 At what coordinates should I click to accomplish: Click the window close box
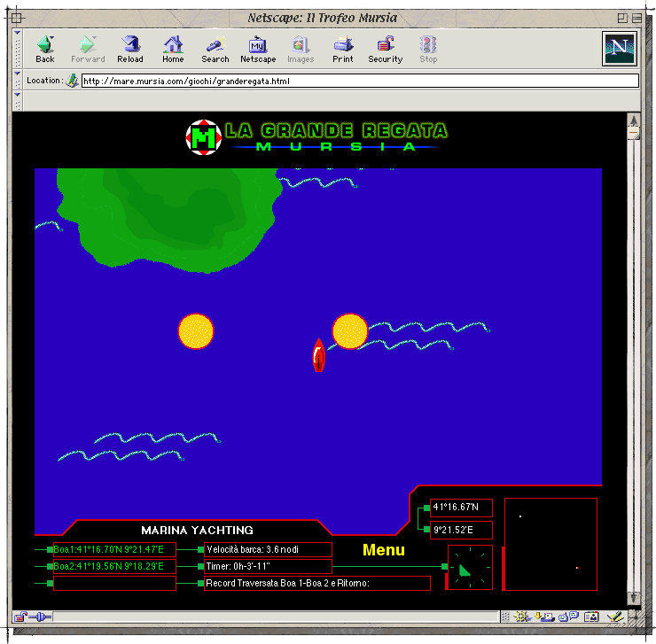16,18
